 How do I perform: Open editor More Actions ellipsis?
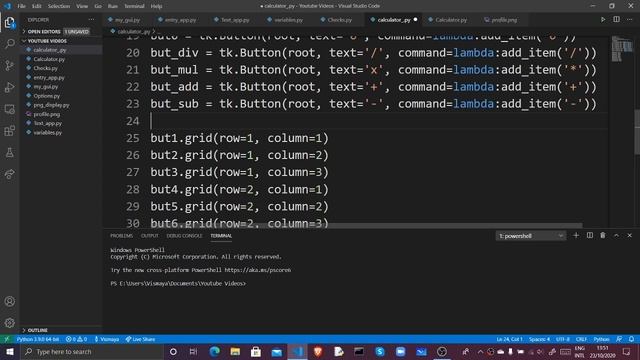(x=629, y=20)
